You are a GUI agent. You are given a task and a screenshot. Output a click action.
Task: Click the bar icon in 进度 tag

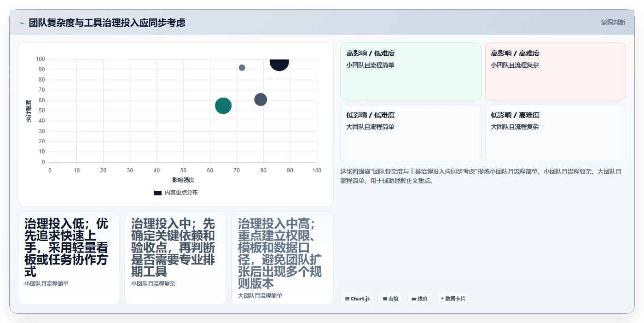[x=414, y=299]
